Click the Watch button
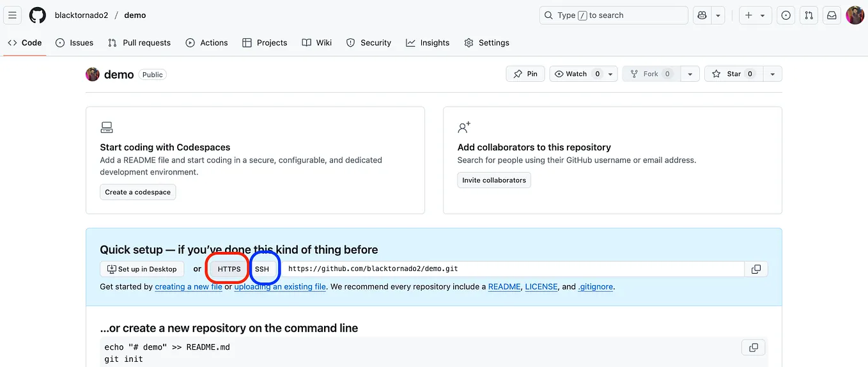Image resolution: width=868 pixels, height=367 pixels. click(577, 74)
